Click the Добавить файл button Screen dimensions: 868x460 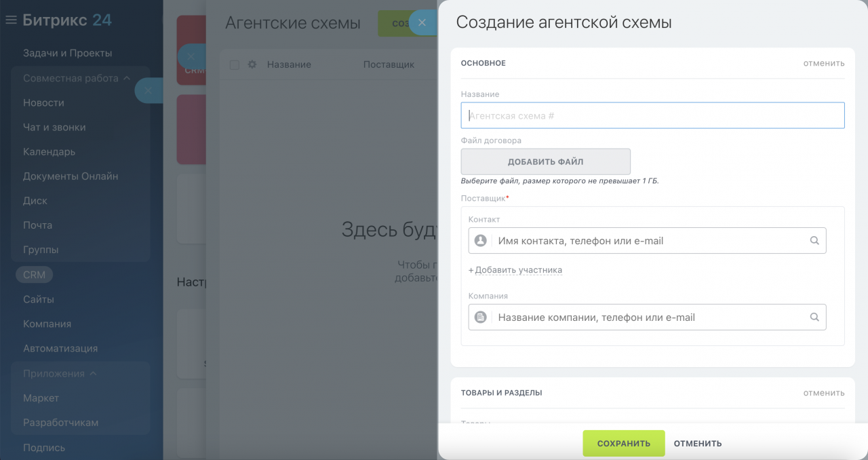(545, 161)
